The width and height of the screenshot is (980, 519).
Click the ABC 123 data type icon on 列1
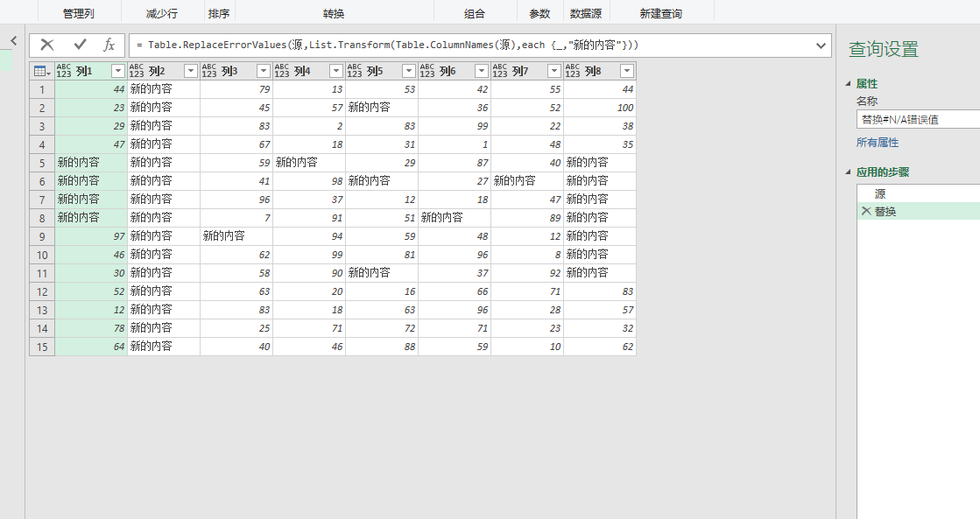(x=62, y=70)
